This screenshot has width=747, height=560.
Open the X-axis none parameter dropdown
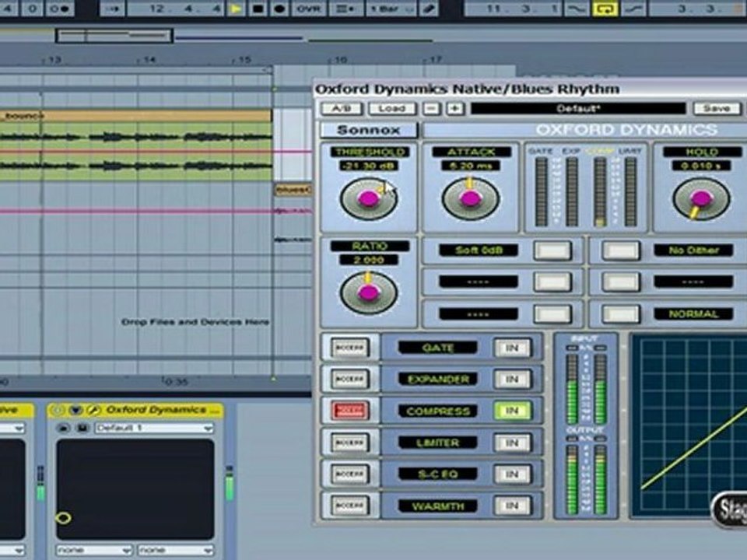click(x=93, y=551)
